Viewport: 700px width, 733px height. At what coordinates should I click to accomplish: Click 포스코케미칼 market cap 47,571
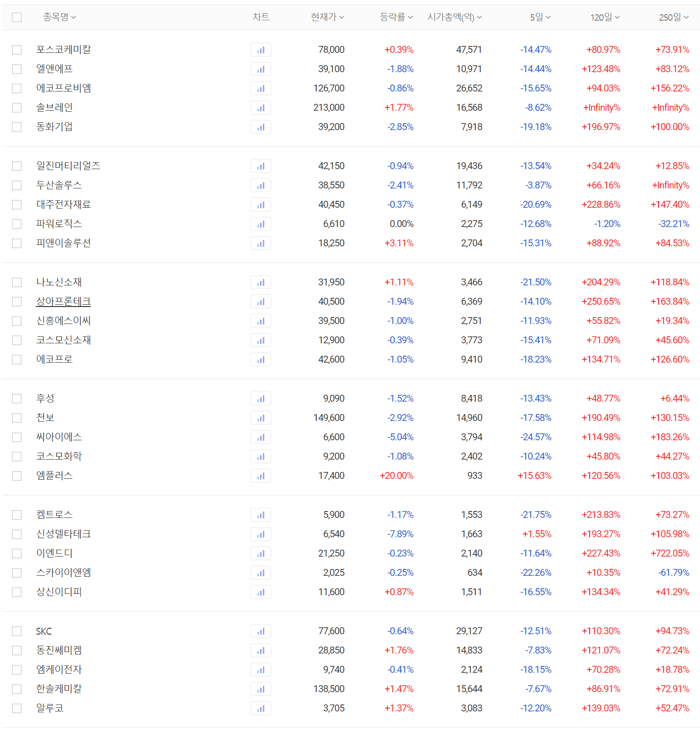pos(469,50)
